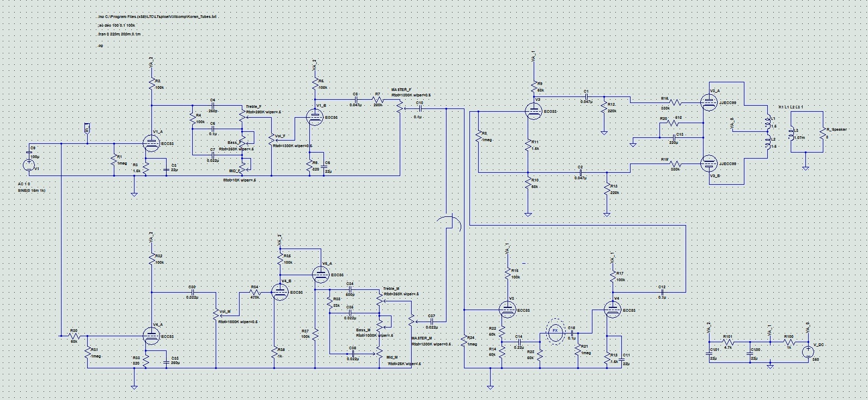Select the input net label flag above R1
The height and width of the screenshot is (400, 868).
[87, 128]
